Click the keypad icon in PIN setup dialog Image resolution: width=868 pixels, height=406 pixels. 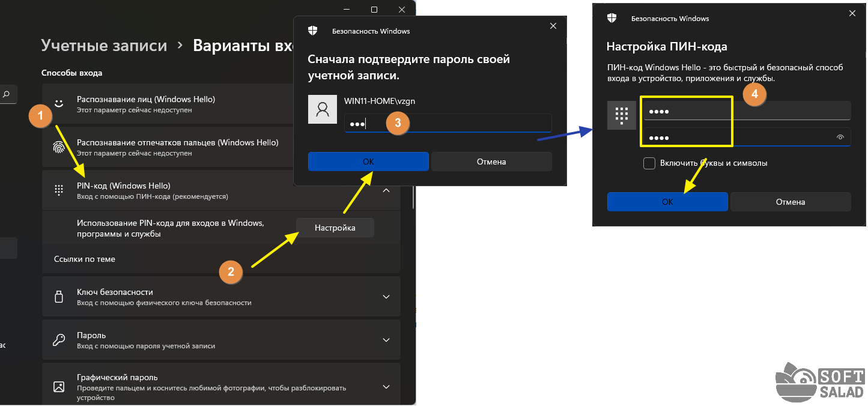click(x=622, y=115)
